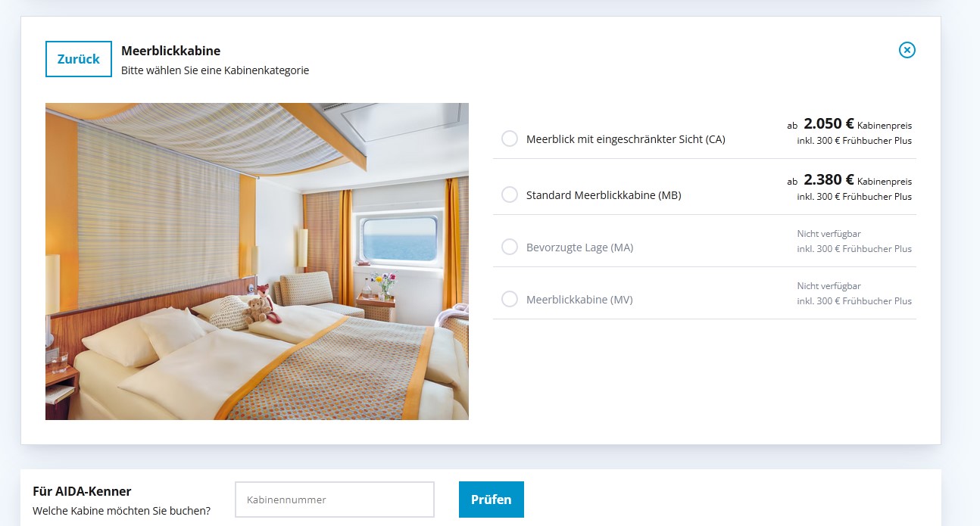Click the 'Für AIDA-Kenner' heading

[x=82, y=491]
